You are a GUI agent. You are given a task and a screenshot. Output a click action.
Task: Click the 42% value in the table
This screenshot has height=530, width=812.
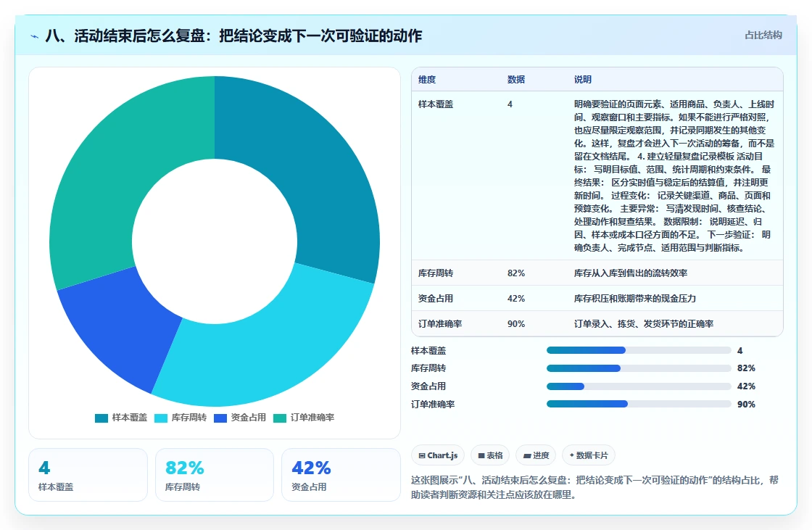click(516, 299)
